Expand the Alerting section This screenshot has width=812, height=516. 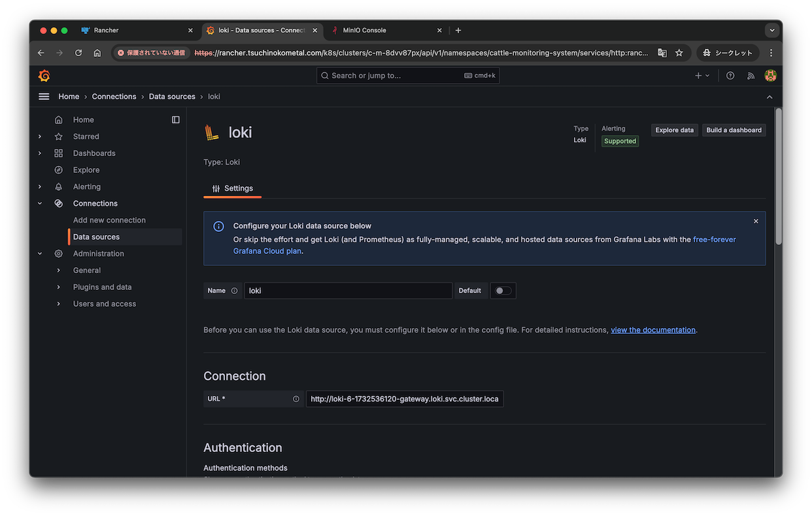pyautogui.click(x=40, y=187)
